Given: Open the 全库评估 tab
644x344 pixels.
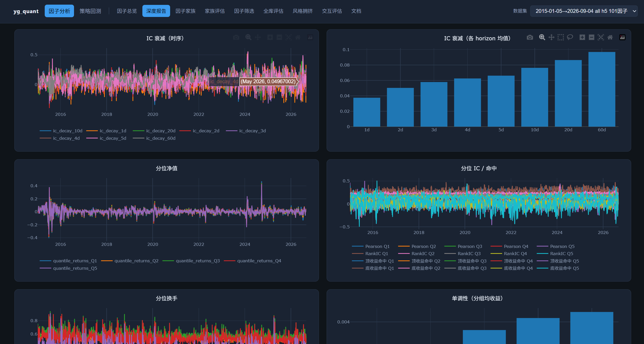Looking at the screenshot, I should [x=273, y=11].
